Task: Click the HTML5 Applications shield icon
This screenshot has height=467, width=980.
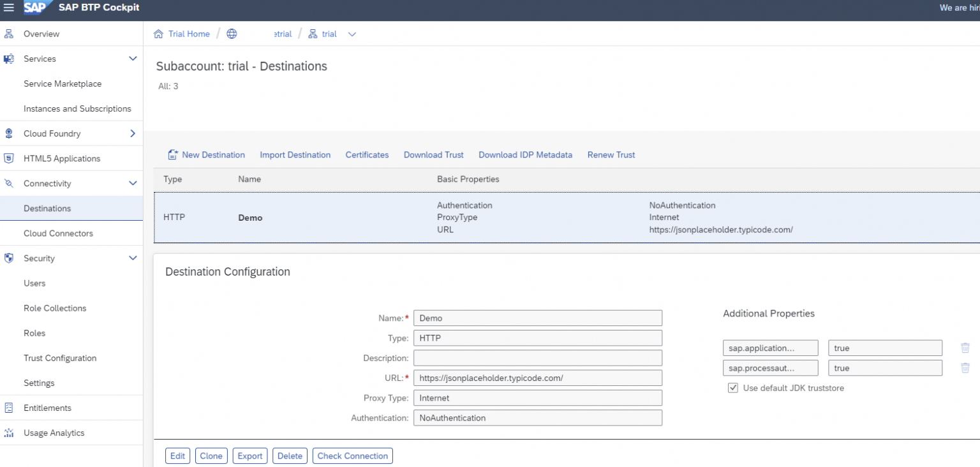Action: pos(8,158)
